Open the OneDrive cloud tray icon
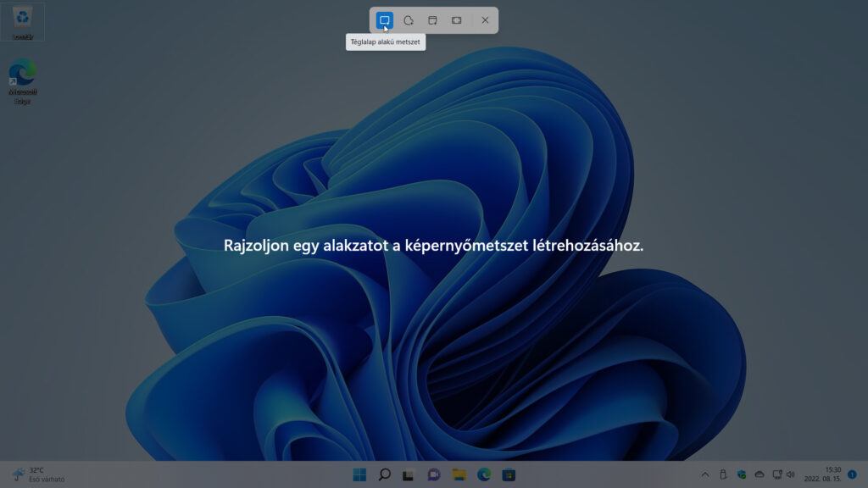This screenshot has height=488, width=868. coord(759,474)
